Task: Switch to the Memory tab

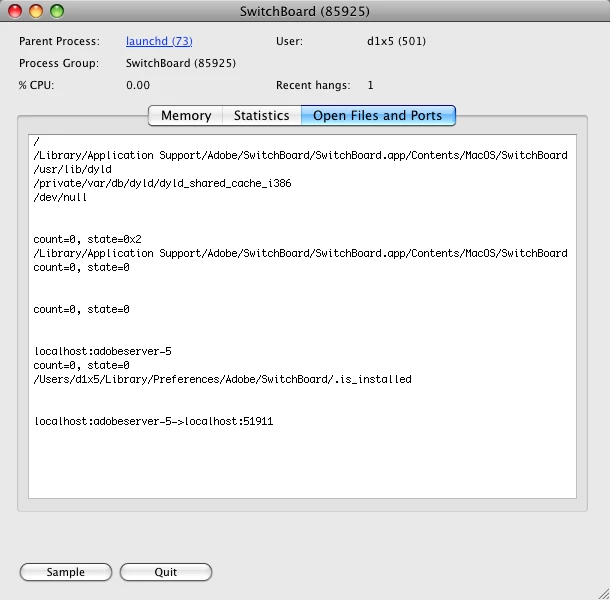Action: (186, 116)
